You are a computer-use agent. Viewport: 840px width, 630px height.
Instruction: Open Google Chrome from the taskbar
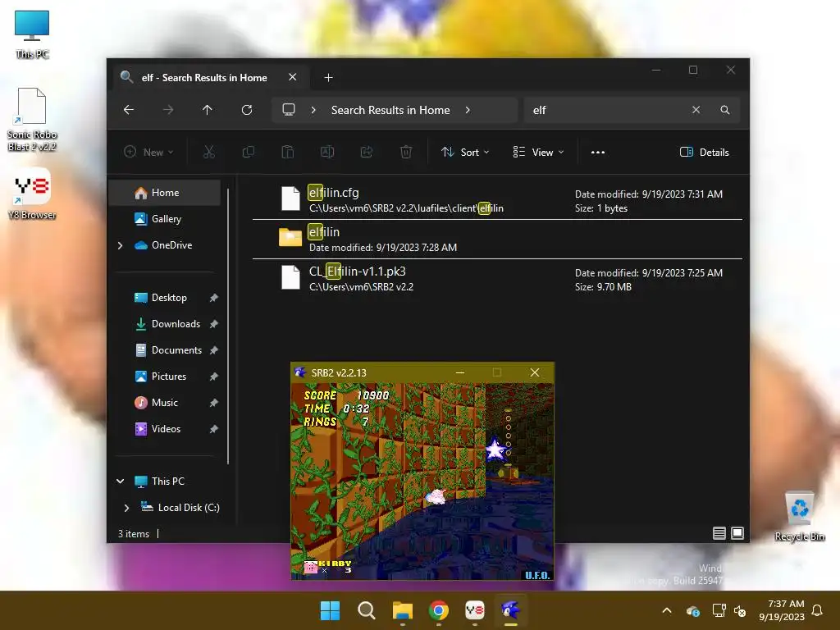(x=439, y=610)
